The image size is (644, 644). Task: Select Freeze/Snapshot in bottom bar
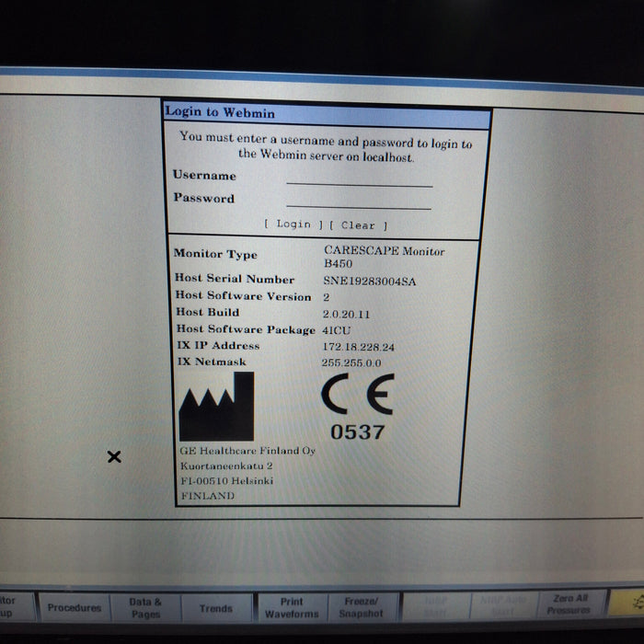point(362,607)
